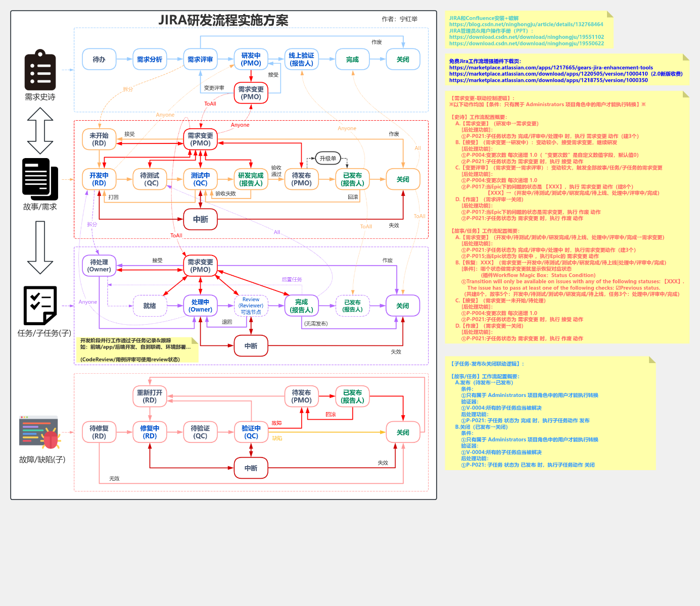
Task: Select the 完成 node in the epic flow
Action: 352,60
